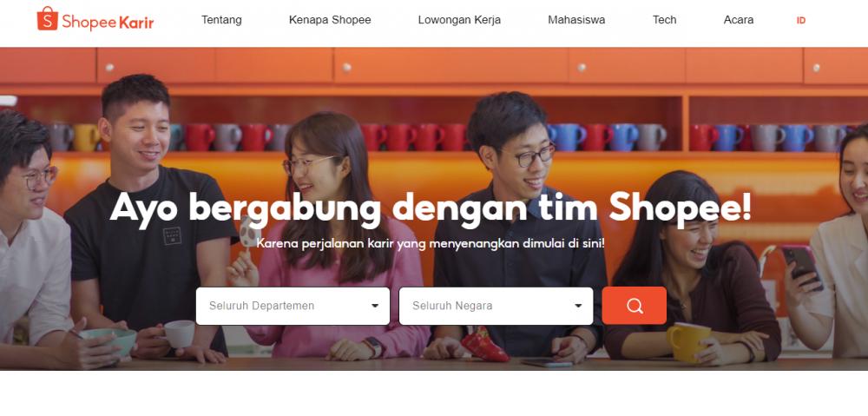Open the Tentang menu item

pyautogui.click(x=221, y=20)
